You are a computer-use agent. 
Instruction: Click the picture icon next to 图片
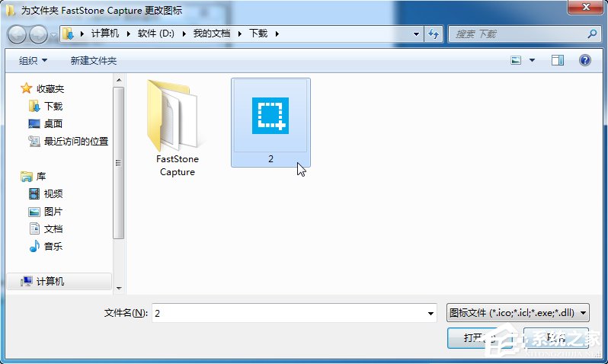click(34, 212)
